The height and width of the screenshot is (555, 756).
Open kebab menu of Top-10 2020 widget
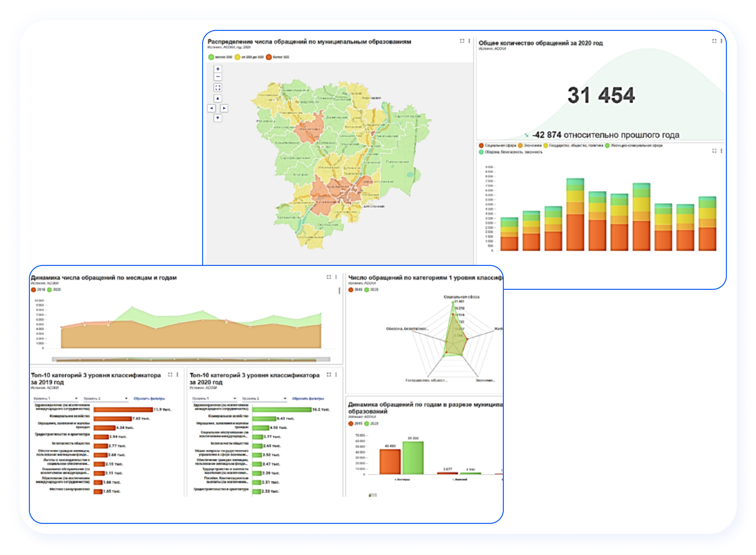336,374
